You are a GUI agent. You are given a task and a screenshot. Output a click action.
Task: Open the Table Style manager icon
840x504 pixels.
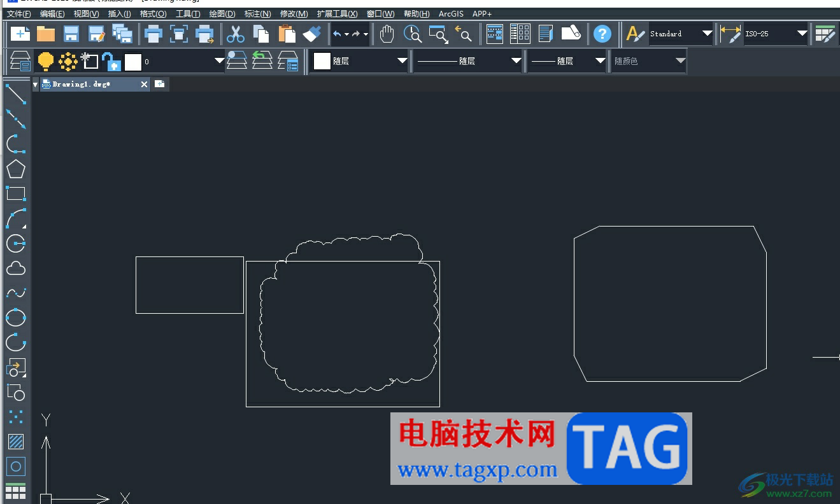[825, 34]
